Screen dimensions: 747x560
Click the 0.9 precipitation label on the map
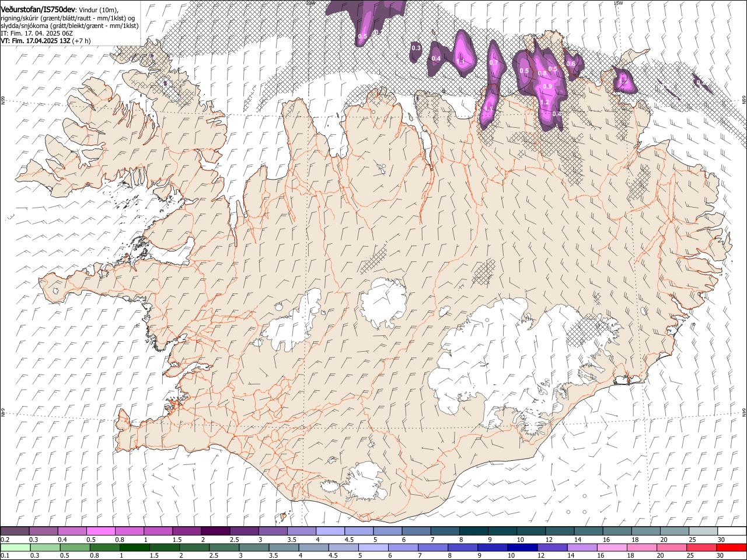pyautogui.click(x=547, y=86)
